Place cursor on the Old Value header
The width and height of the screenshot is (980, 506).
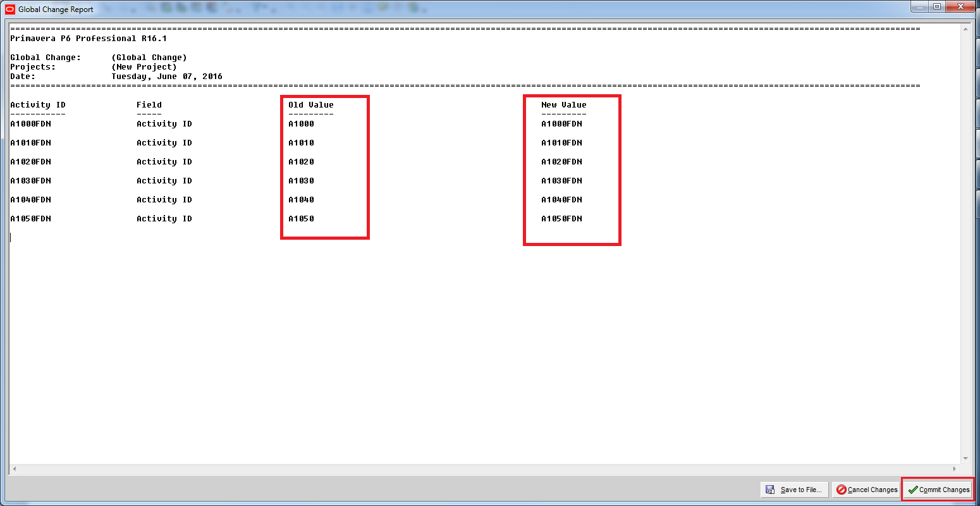310,105
